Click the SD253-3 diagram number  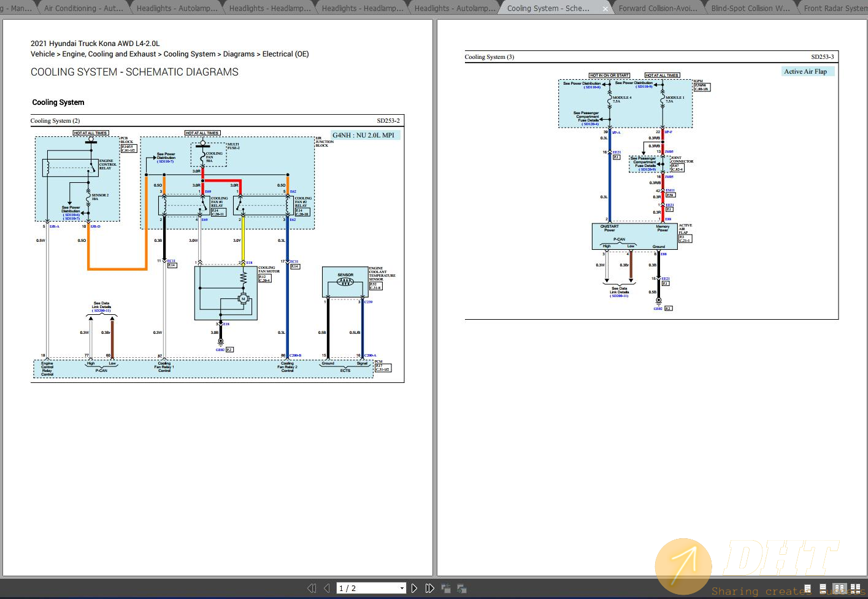(823, 57)
